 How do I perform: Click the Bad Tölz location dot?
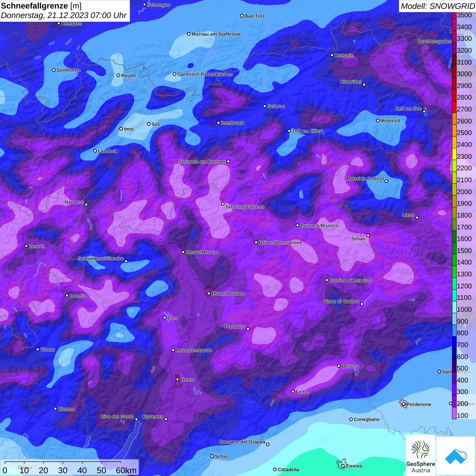pos(242,16)
